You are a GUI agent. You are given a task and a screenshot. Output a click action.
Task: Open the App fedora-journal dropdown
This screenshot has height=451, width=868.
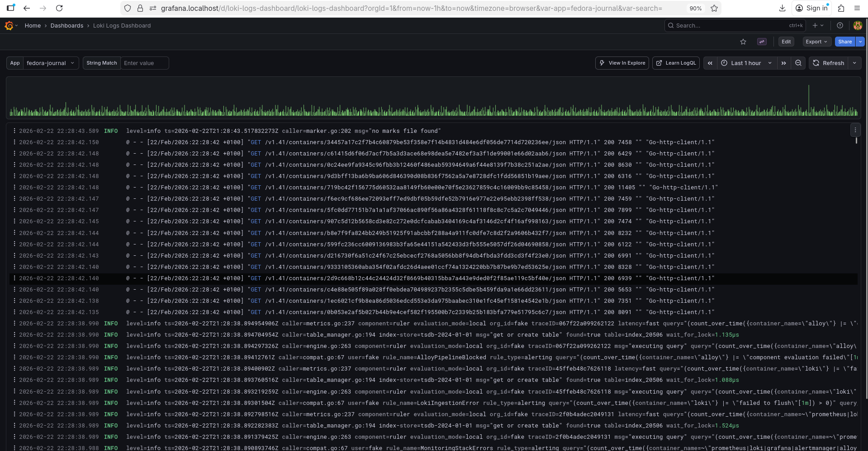[50, 63]
